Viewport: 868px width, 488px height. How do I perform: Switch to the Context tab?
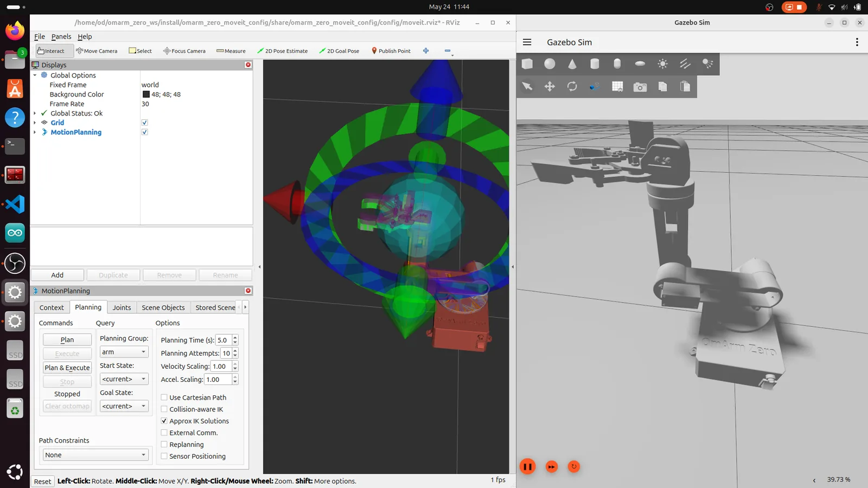point(52,307)
